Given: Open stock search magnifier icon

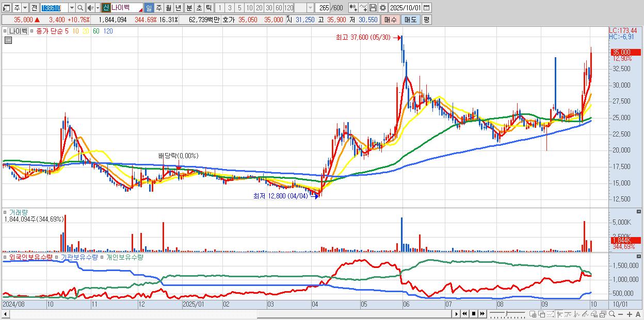Looking at the screenshot, I should click(80, 8).
